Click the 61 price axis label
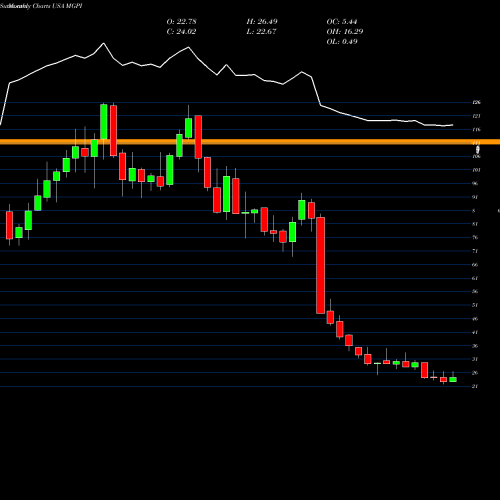This screenshot has width=500, height=500. (x=475, y=278)
